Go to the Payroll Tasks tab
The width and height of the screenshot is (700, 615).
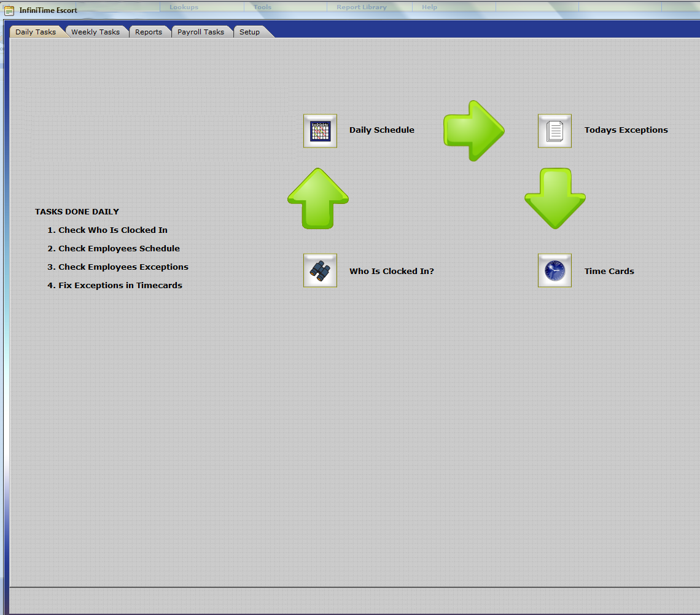201,32
